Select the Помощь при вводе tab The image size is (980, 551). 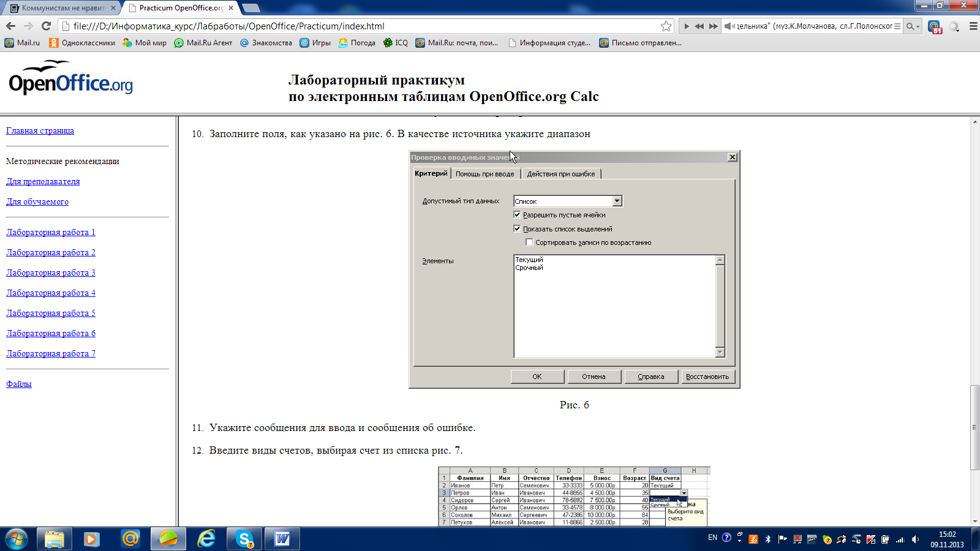point(485,174)
